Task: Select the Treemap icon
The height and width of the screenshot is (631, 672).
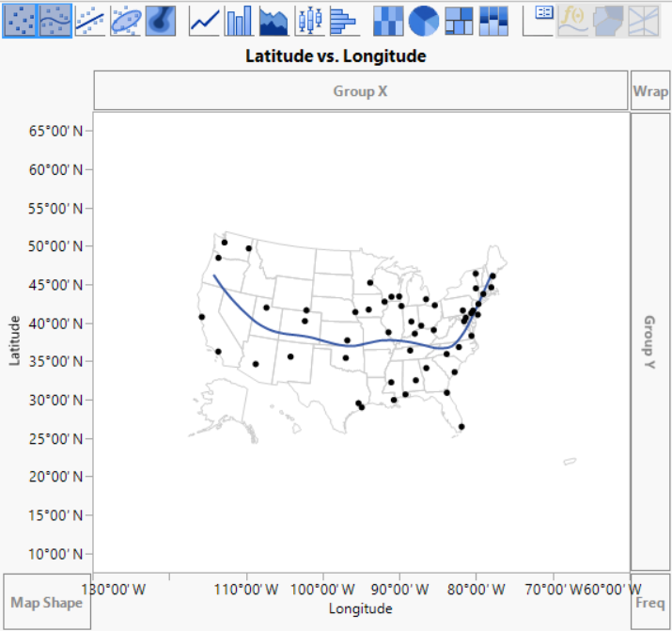Action: (459, 19)
